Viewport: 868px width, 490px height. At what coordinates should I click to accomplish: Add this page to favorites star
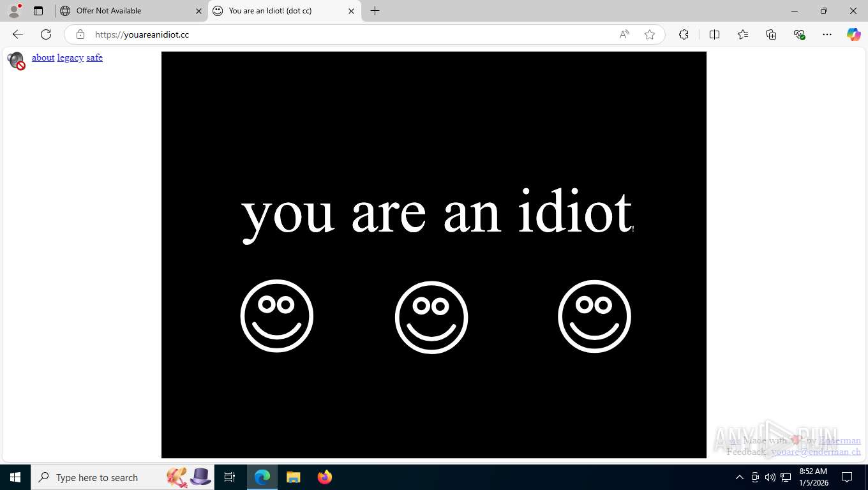click(650, 34)
